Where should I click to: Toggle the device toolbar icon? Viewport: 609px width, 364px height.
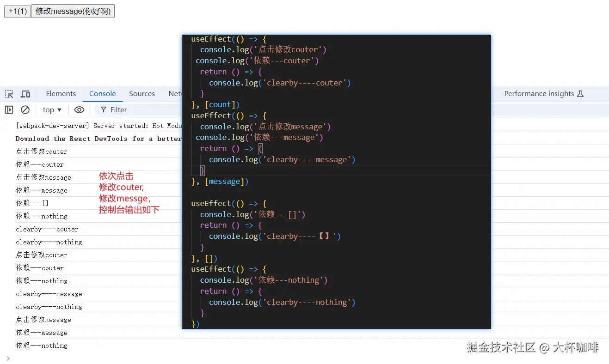pos(25,94)
